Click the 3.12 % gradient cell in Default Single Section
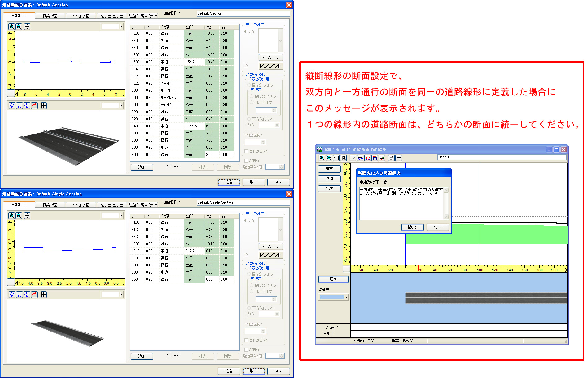 pos(195,251)
